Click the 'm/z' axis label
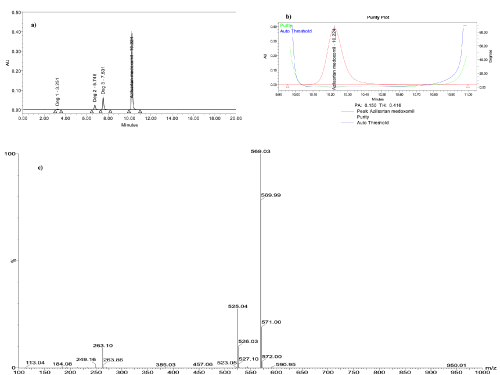This screenshot has height=375, width=500. [491, 368]
